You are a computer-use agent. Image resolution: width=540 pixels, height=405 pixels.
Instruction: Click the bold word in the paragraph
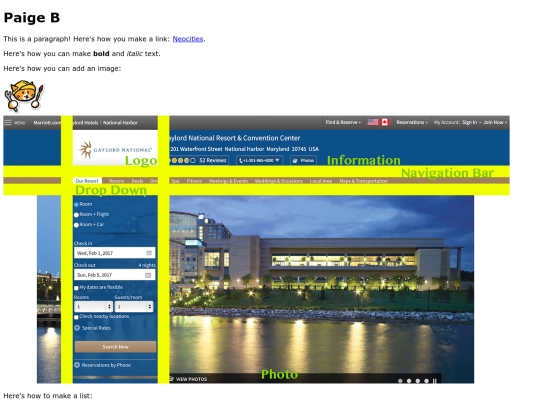point(101,54)
